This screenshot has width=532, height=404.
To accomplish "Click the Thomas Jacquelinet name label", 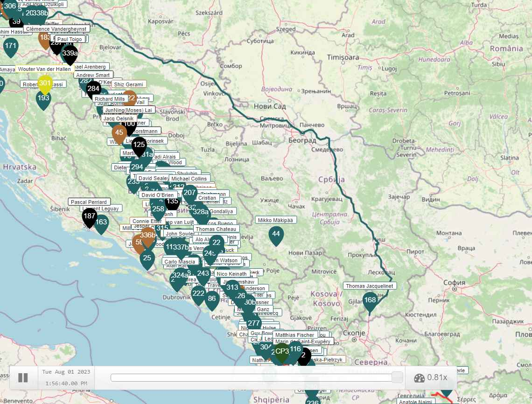I will point(370,286).
